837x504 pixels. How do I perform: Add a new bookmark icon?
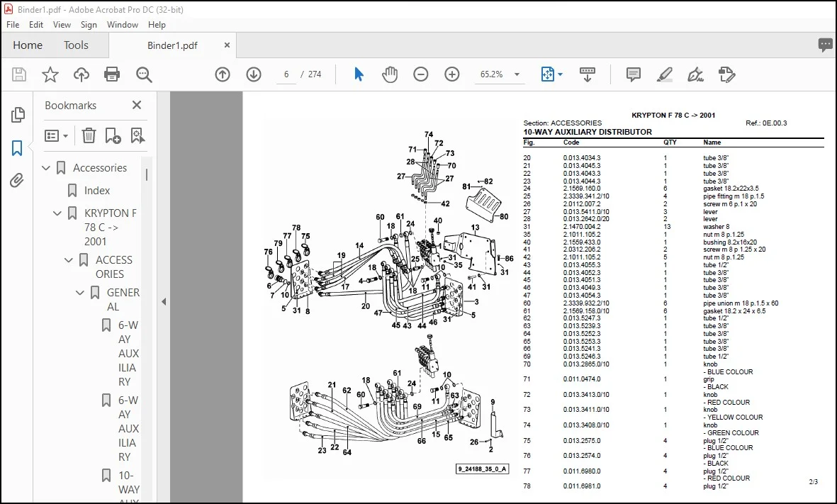click(113, 135)
